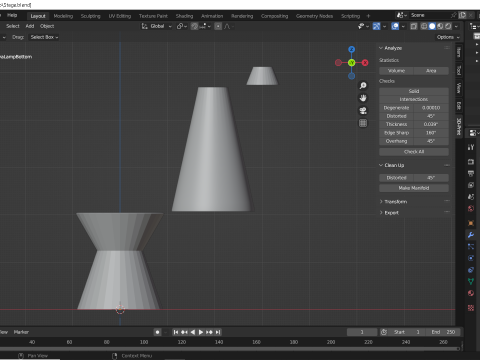Toggle X-ray display button
The height and width of the screenshot is (360, 480).
point(414,26)
